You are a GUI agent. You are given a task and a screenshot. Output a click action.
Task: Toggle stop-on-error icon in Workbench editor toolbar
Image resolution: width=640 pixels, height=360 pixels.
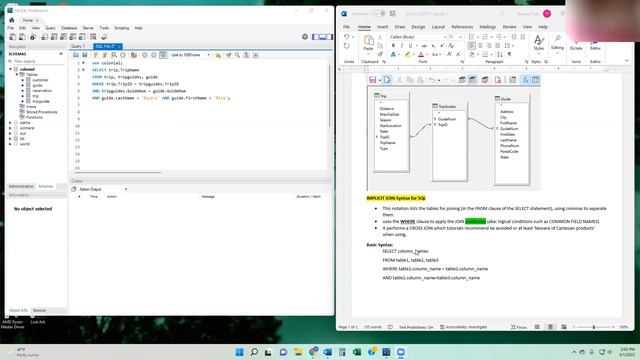click(133, 55)
